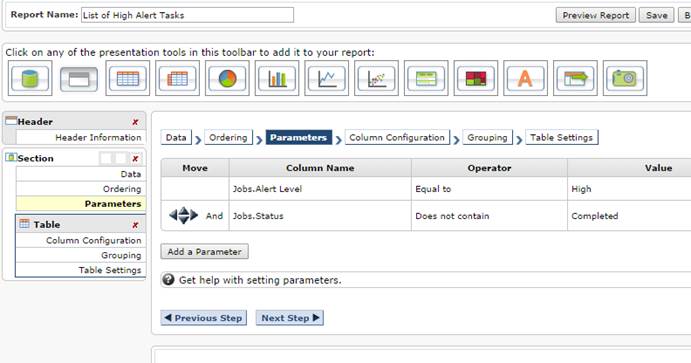Screen dimensions: 691x363
Task: Remove the Table element with its red X
Action: point(135,225)
